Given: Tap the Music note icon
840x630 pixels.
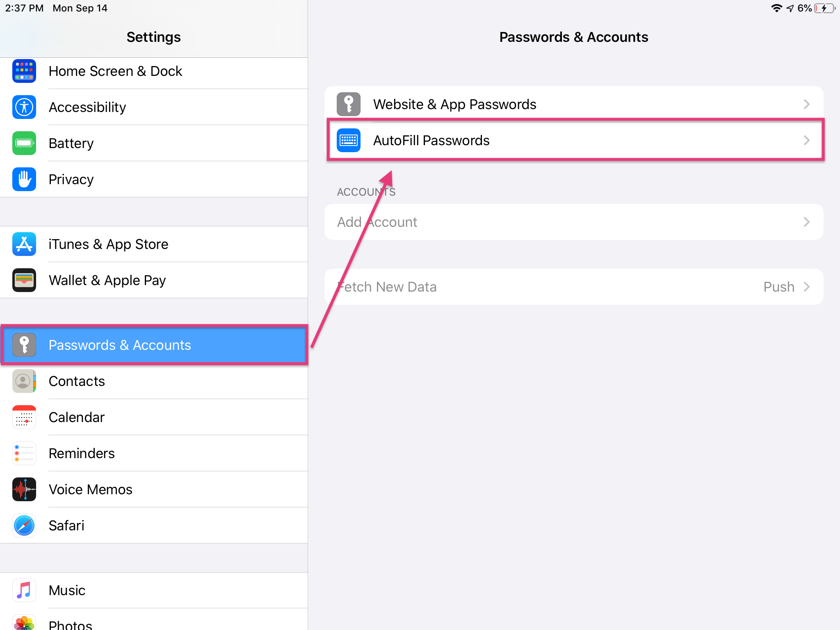Looking at the screenshot, I should pos(24,590).
